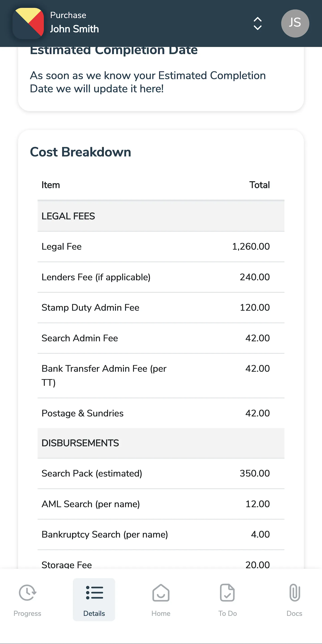The image size is (322, 644).
Task: Go to the Progress tab
Action: (27, 600)
